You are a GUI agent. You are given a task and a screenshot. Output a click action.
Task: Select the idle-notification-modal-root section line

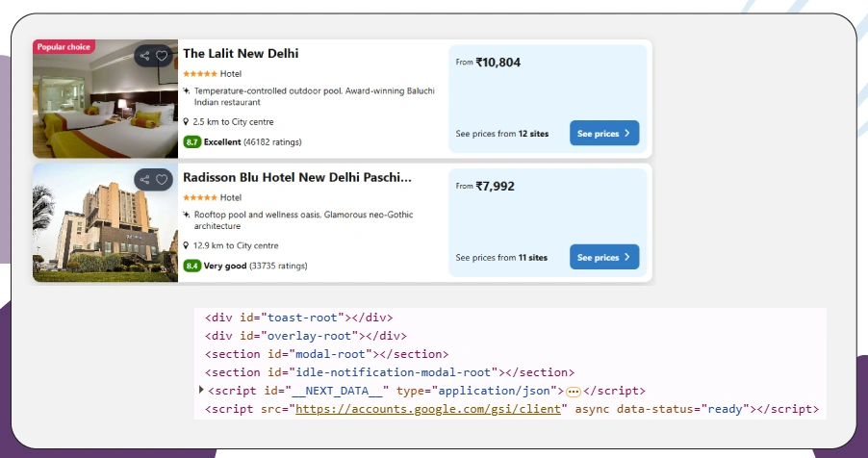click(x=390, y=372)
